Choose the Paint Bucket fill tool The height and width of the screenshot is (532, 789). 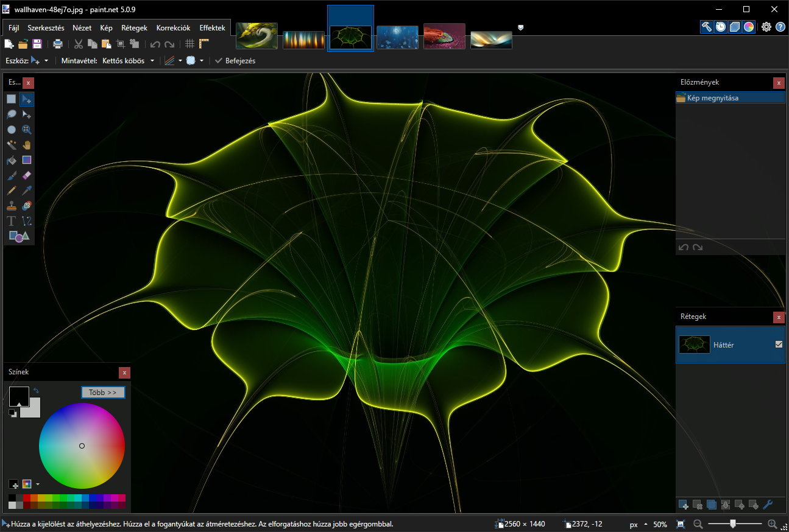click(x=12, y=160)
